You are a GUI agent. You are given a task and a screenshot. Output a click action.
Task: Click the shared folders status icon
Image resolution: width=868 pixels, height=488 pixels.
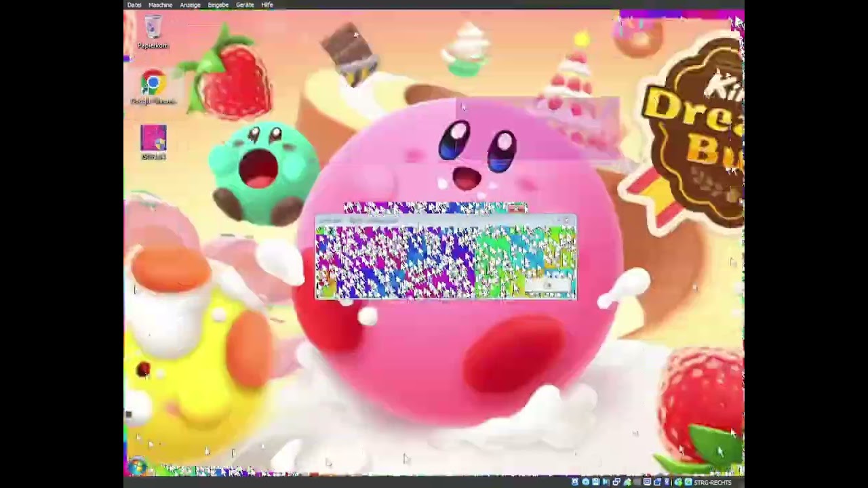click(637, 482)
